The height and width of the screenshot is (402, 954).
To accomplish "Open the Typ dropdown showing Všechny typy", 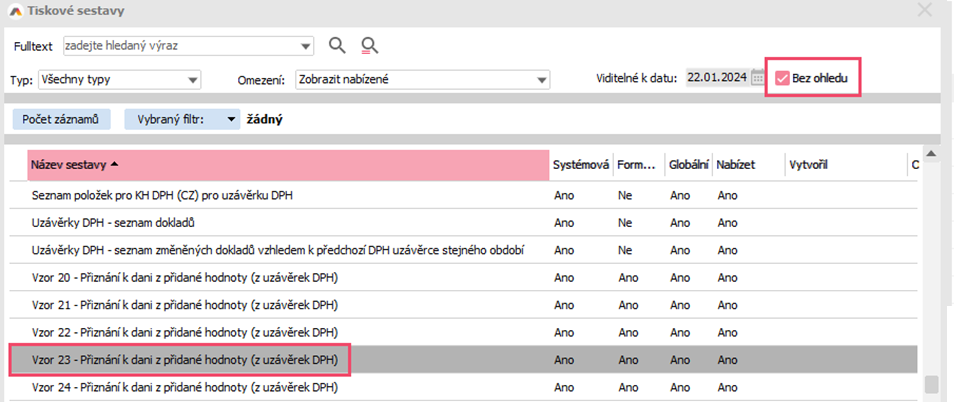I will pyautogui.click(x=192, y=80).
